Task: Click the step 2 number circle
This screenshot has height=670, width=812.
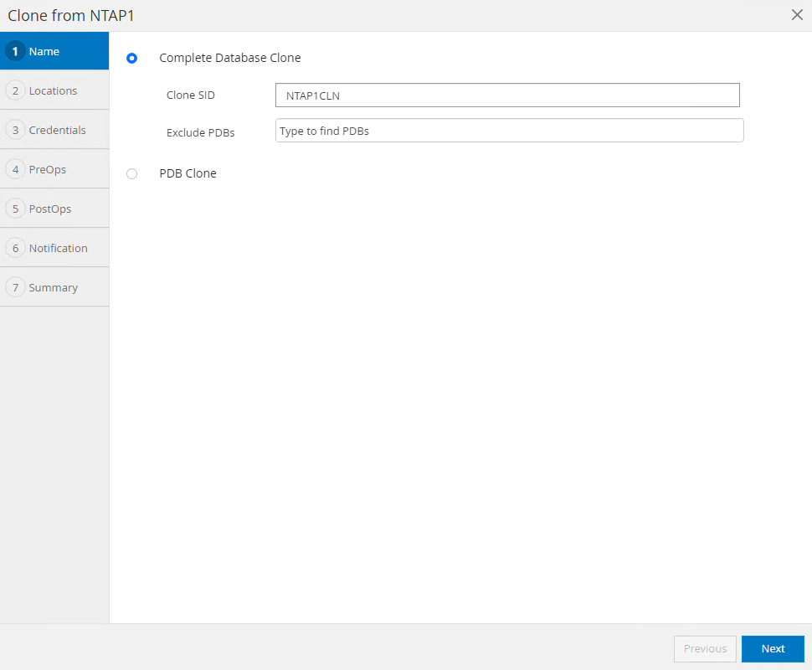Action: 15,90
